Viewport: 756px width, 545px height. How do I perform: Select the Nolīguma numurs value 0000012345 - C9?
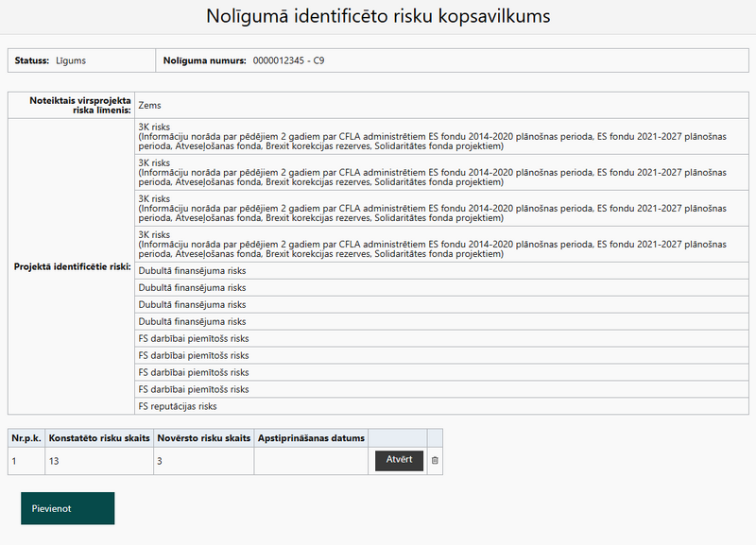pyautogui.click(x=289, y=60)
